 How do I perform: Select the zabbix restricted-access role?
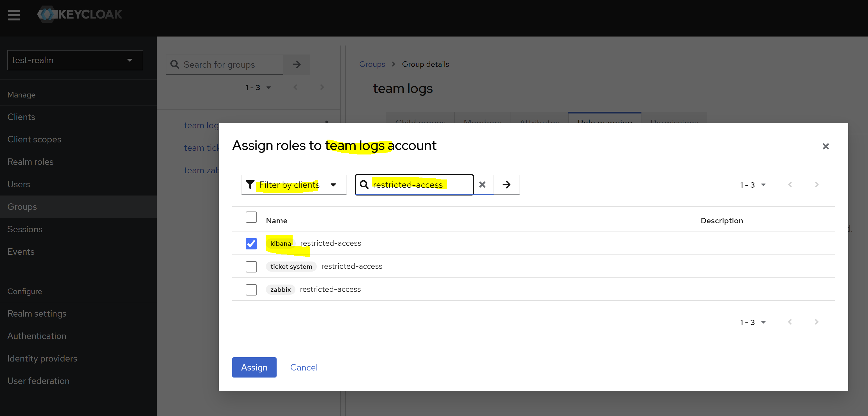pyautogui.click(x=251, y=290)
